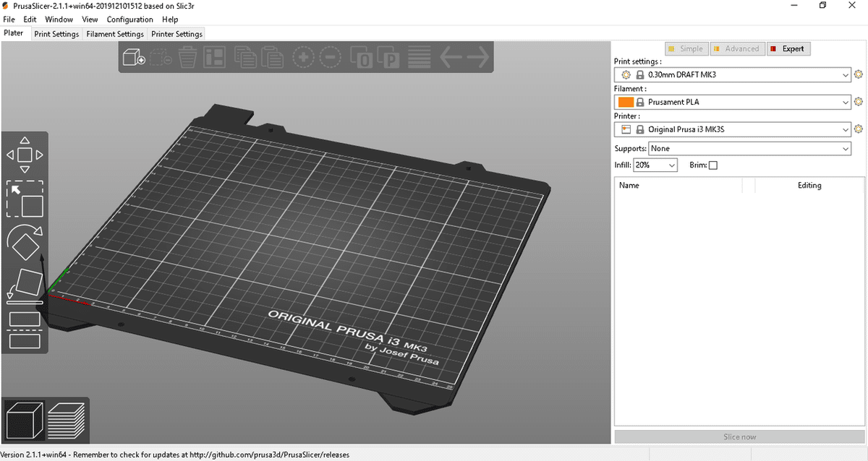Switch to the Print Settings tab

coord(56,34)
